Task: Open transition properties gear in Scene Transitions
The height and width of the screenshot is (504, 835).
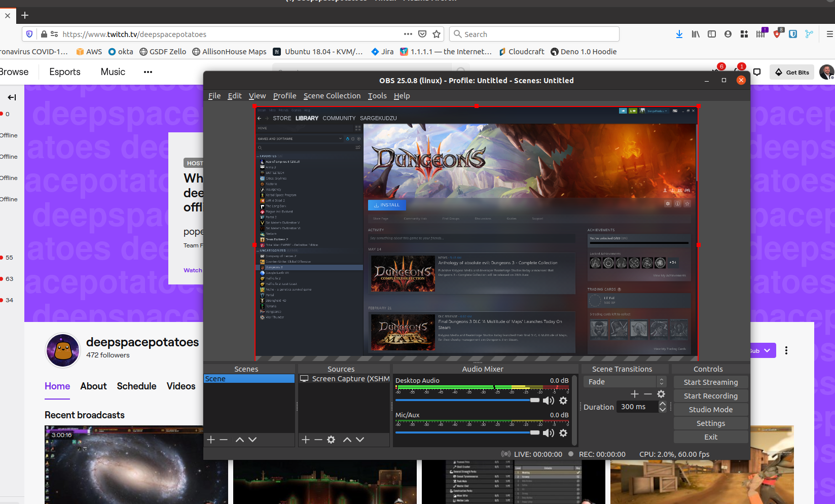Action: (x=661, y=394)
